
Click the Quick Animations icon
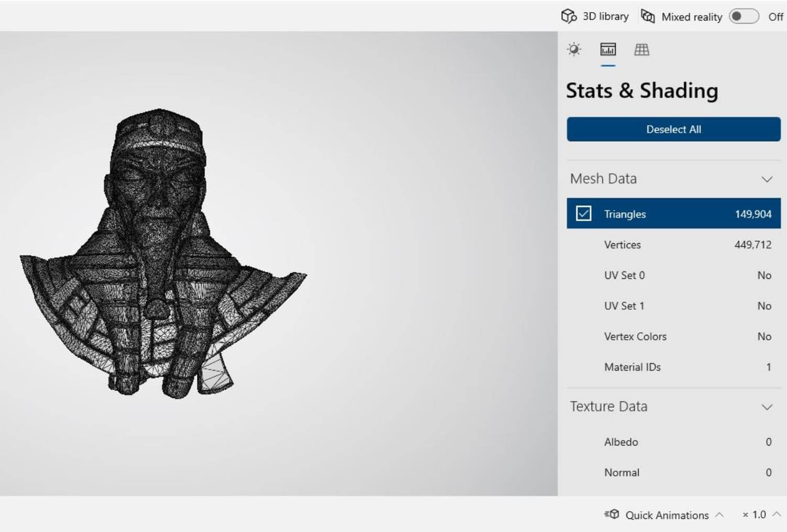[x=611, y=515]
